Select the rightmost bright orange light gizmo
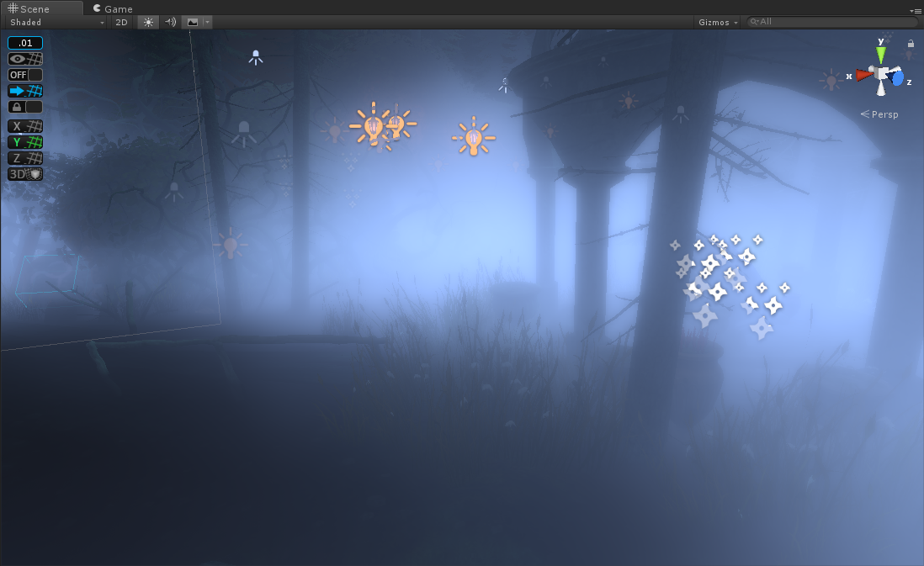 pos(474,137)
